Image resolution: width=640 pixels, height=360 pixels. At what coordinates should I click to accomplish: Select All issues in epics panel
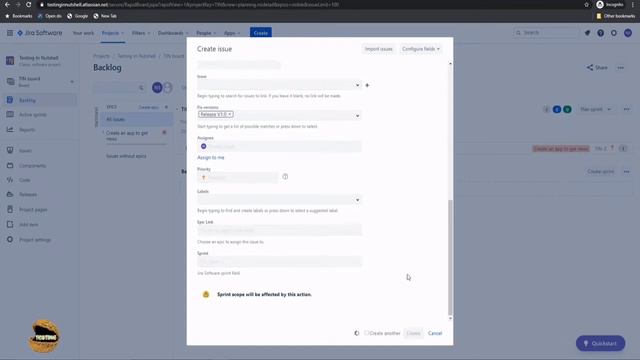point(136,119)
